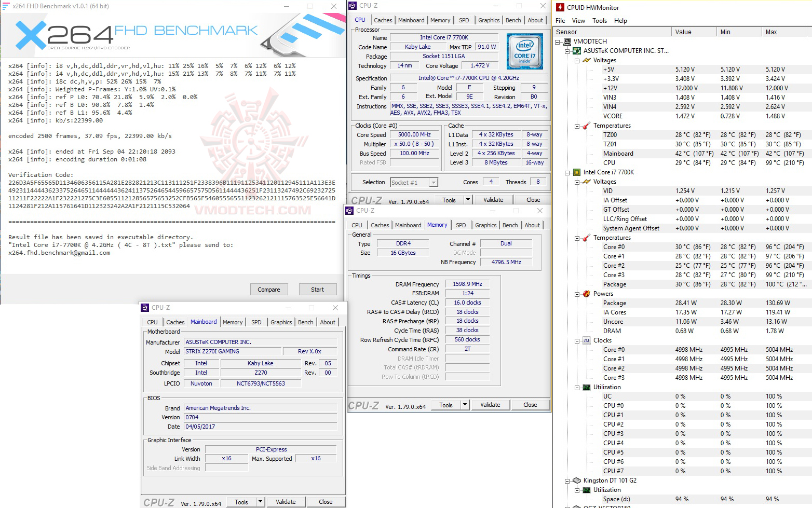Screen dimensions: 812x508
Task: Open the View menu in HWMonitor
Action: [x=578, y=21]
